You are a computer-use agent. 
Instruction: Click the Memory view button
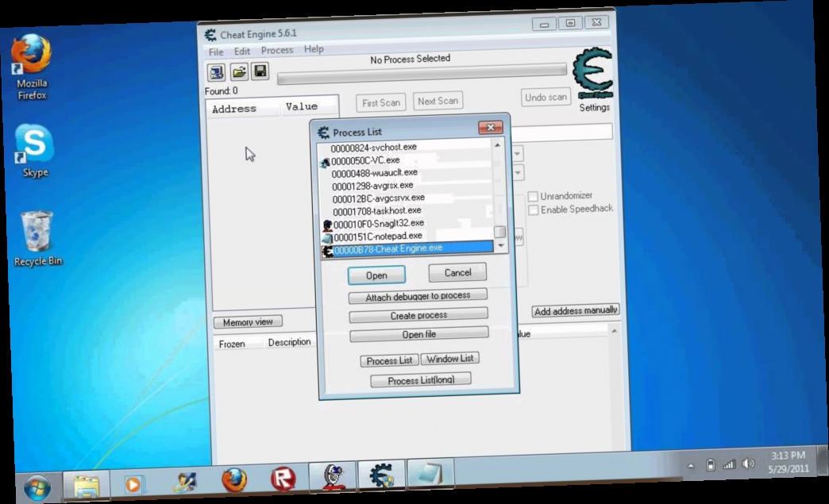(x=248, y=321)
